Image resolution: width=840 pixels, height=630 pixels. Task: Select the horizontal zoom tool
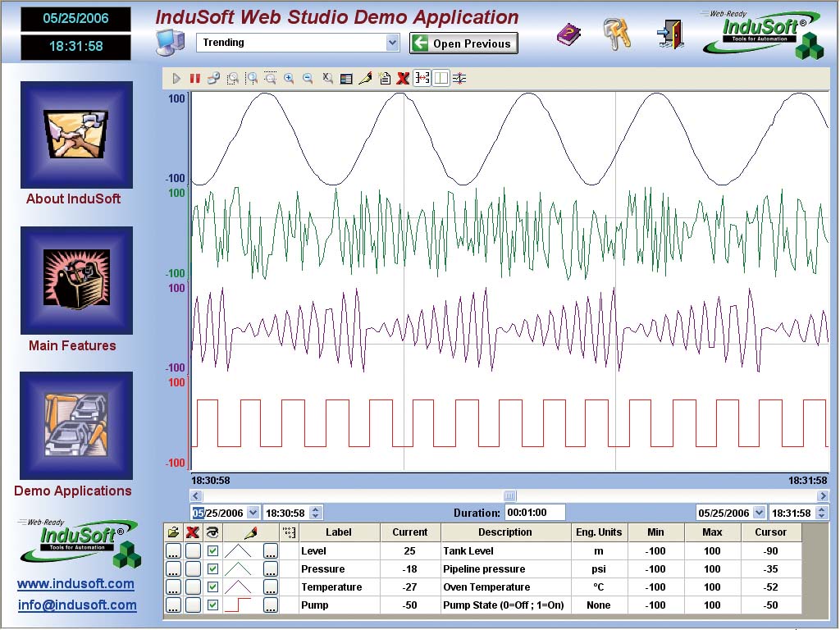(x=251, y=79)
